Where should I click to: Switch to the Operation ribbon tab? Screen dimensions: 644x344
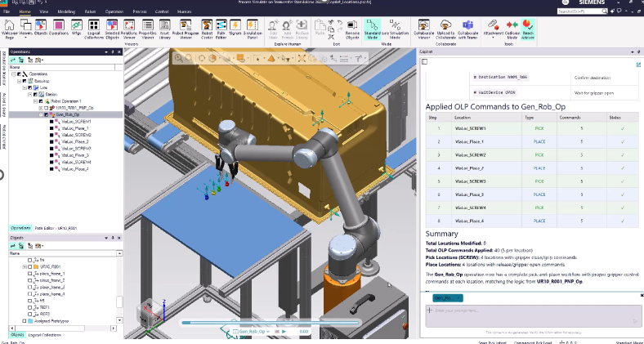pos(114,11)
